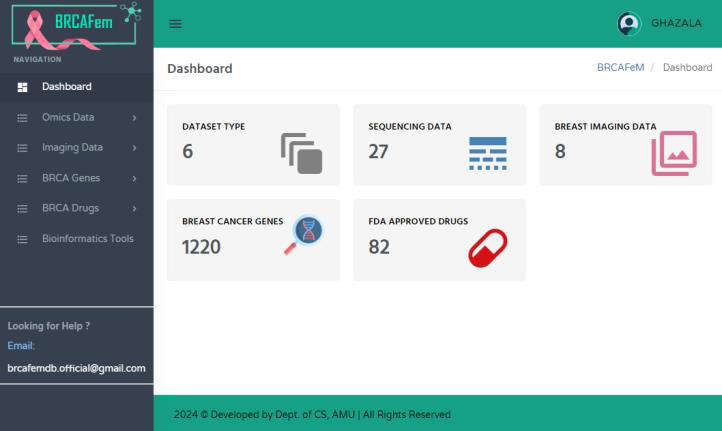Click the BRCA Drugs list icon
722x431 pixels.
(22, 209)
